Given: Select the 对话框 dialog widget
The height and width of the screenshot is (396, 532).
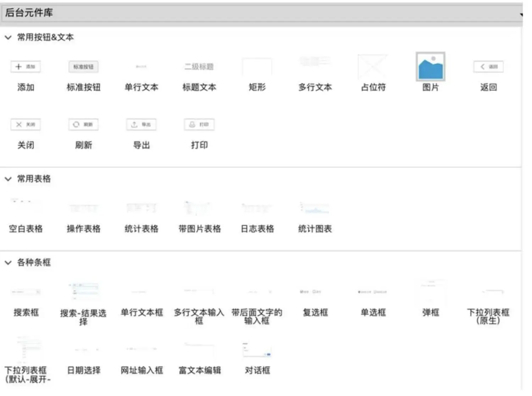Looking at the screenshot, I should tap(257, 351).
